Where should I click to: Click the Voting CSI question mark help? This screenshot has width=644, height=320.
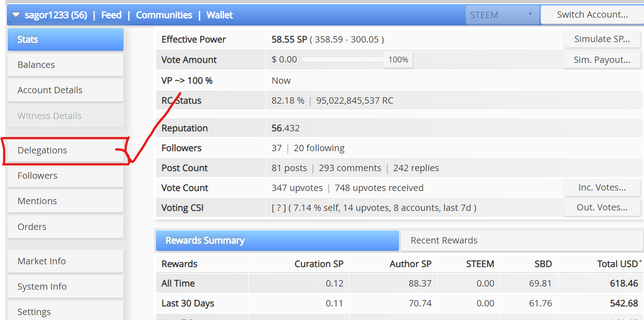[279, 208]
